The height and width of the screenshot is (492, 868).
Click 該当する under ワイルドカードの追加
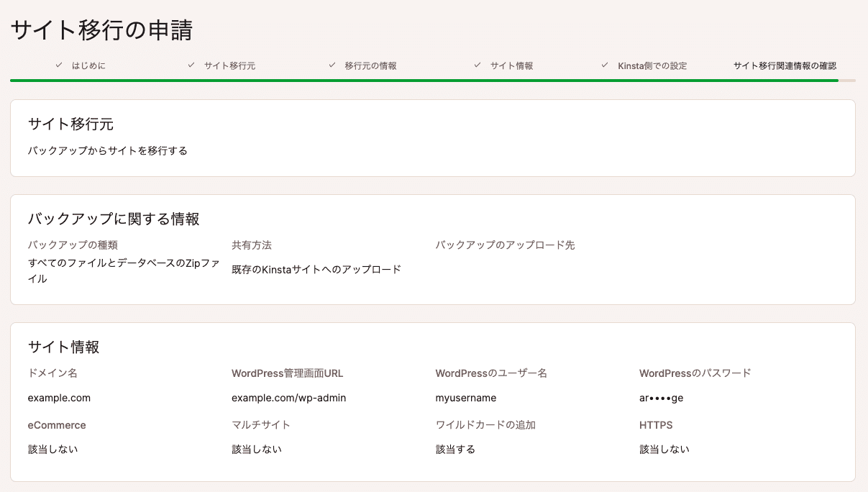click(454, 449)
